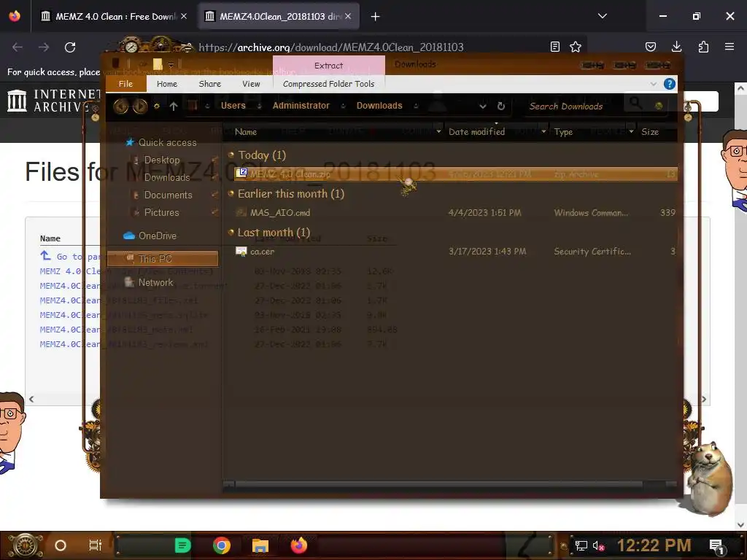This screenshot has width=747, height=560.
Task: Click the Explorer search magnifier icon
Action: point(635,102)
